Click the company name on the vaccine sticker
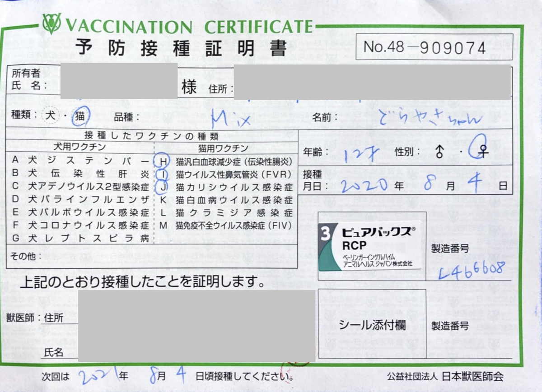This screenshot has height=392, width=542. point(378,259)
